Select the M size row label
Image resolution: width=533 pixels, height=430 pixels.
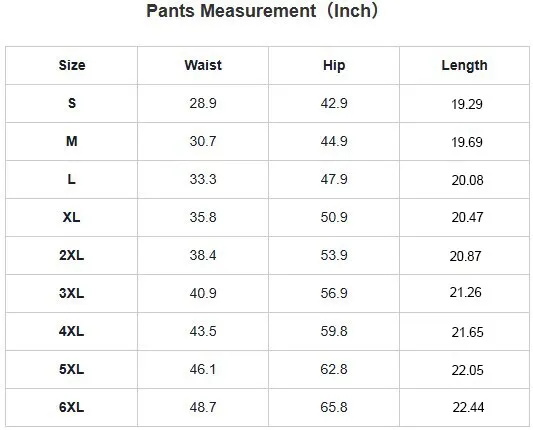(x=72, y=141)
